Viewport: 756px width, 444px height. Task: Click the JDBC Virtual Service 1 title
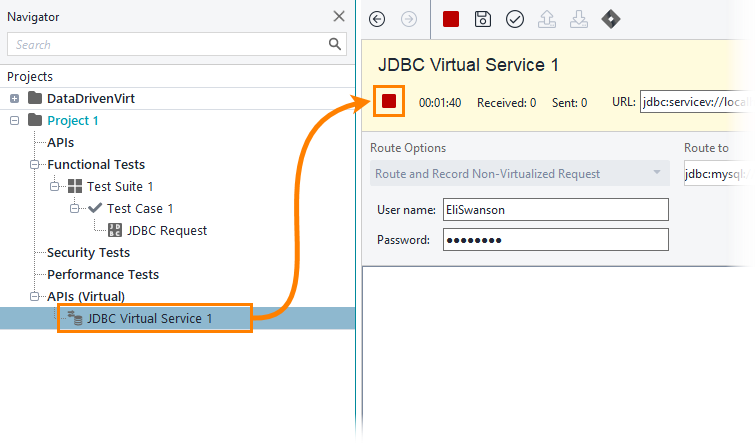tap(468, 65)
